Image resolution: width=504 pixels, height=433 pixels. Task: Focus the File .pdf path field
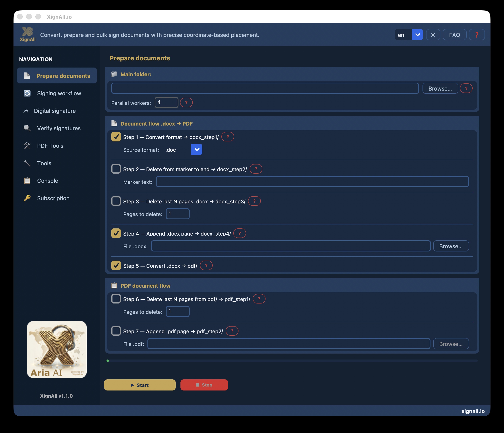[289, 344]
